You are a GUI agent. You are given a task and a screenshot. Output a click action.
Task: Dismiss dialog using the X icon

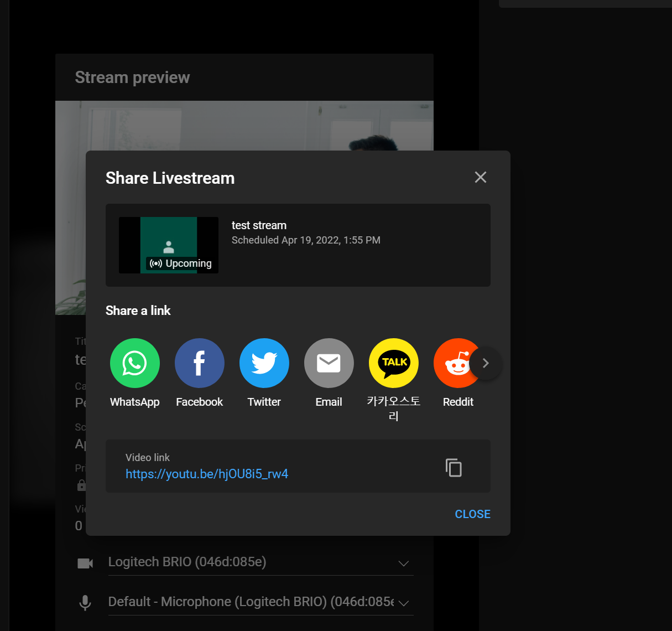[480, 177]
